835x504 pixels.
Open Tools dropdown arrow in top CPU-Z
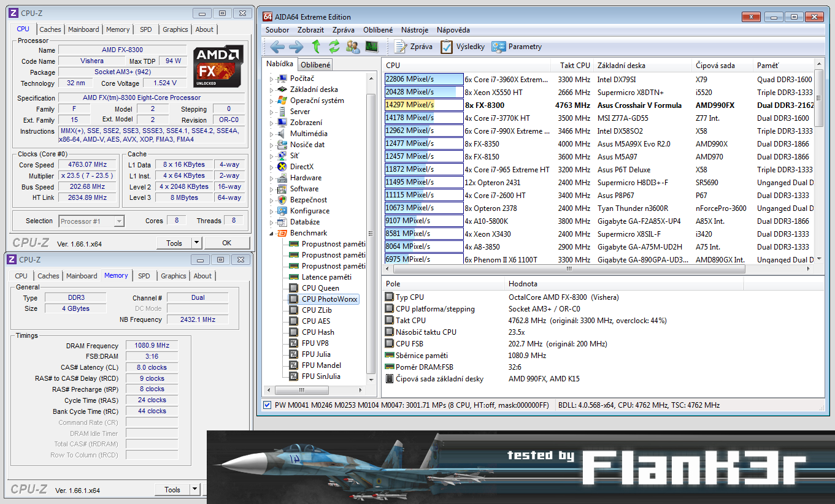point(197,243)
